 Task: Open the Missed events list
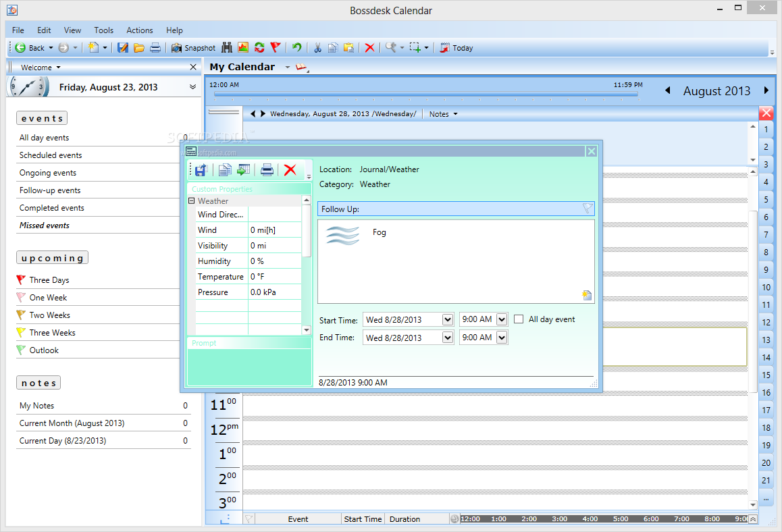point(45,225)
